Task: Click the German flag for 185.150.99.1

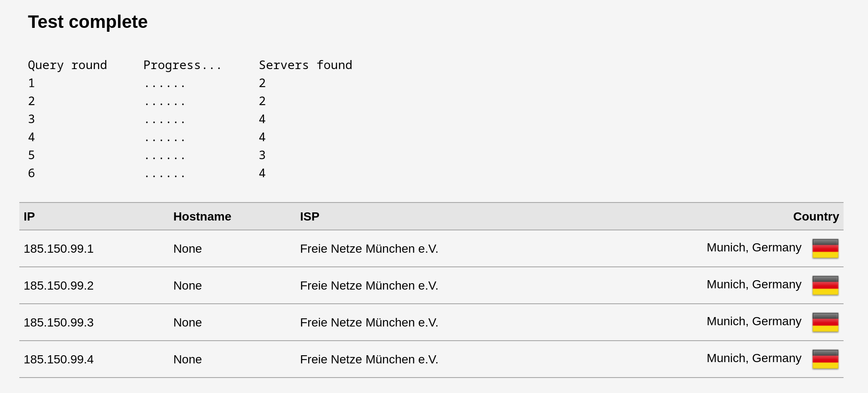Action: (x=825, y=248)
